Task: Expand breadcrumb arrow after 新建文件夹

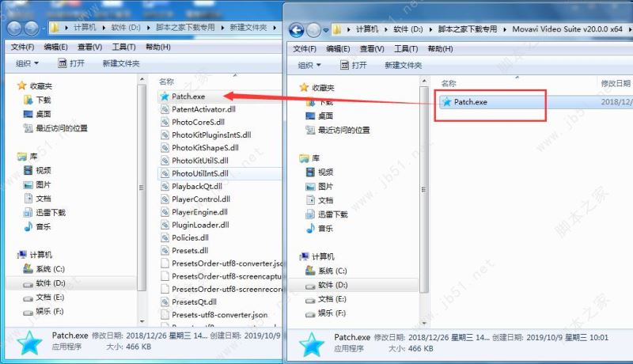Action: tap(275, 28)
